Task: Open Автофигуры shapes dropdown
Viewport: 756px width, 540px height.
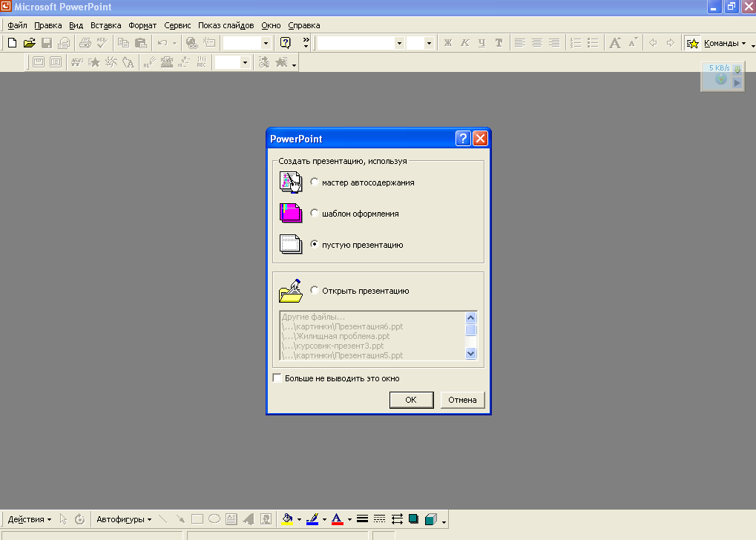Action: click(x=124, y=519)
